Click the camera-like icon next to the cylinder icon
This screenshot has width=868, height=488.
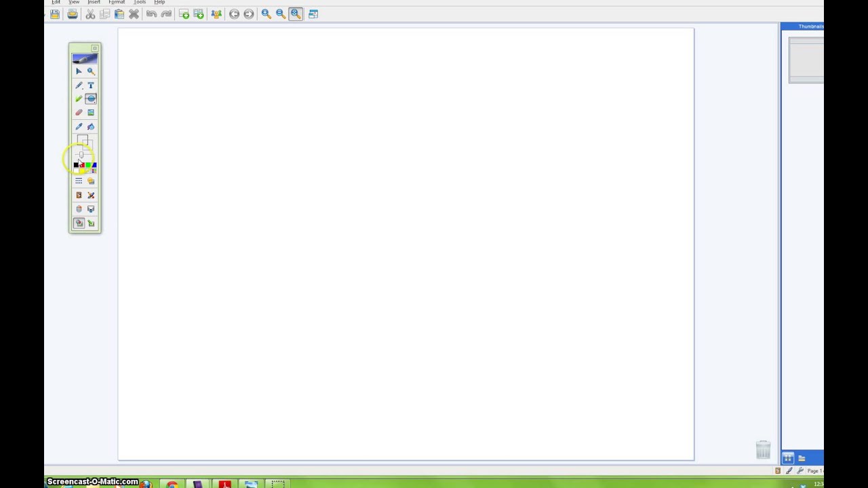91,209
